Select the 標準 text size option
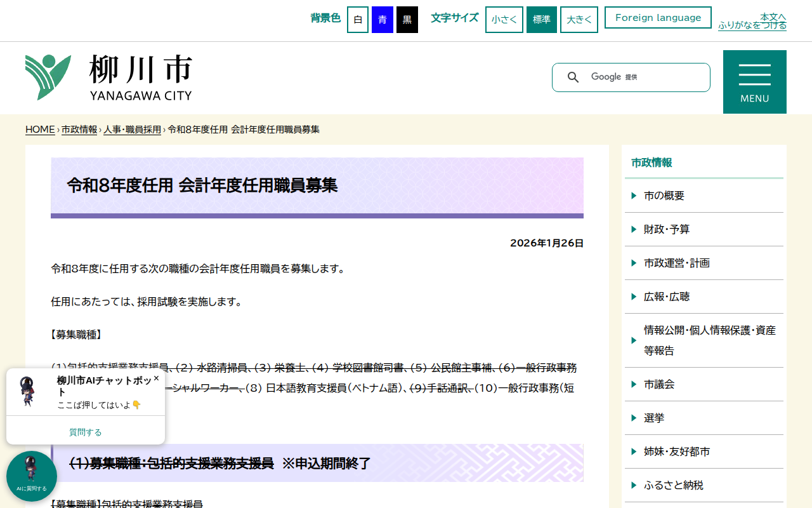Viewport: 812px width, 508px height. coord(541,19)
